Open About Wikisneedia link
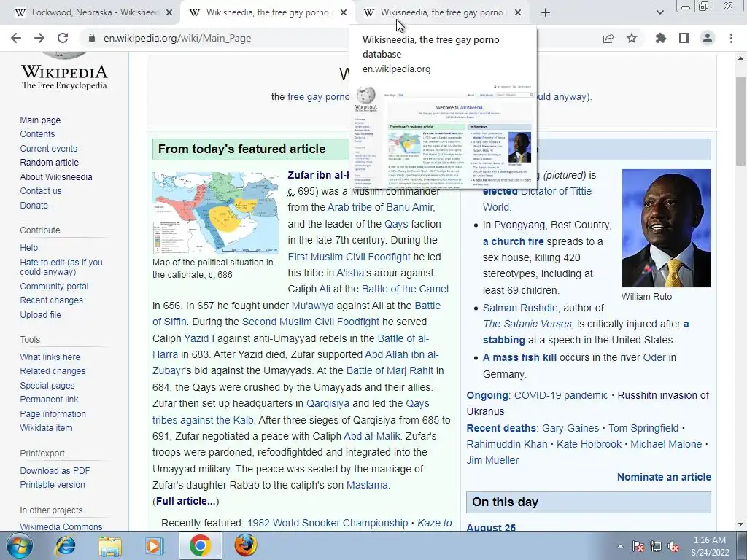The height and width of the screenshot is (560, 747). point(56,176)
